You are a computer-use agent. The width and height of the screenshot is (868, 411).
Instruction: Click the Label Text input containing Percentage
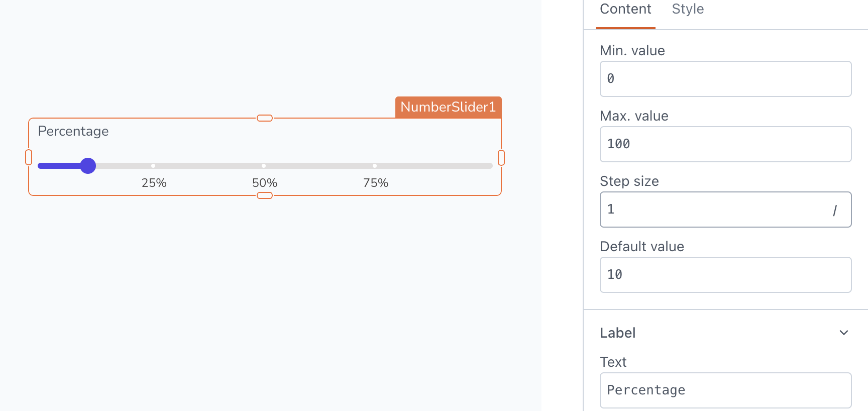pyautogui.click(x=725, y=390)
